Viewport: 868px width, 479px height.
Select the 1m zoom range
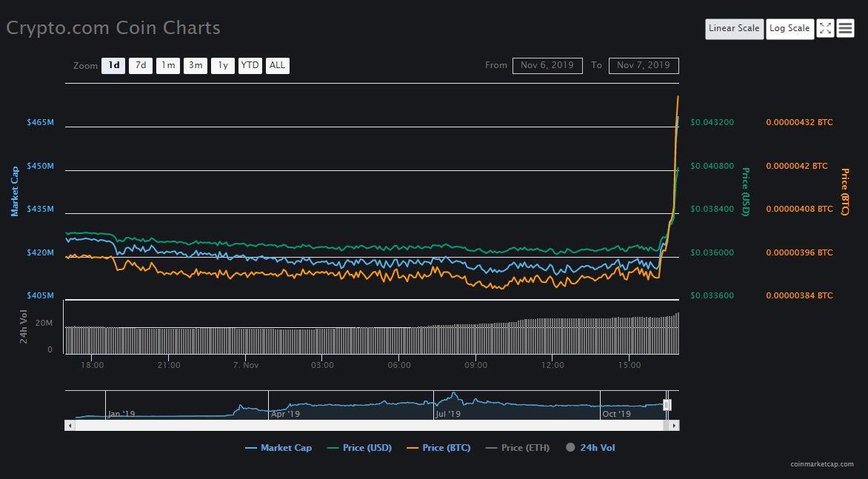(167, 65)
